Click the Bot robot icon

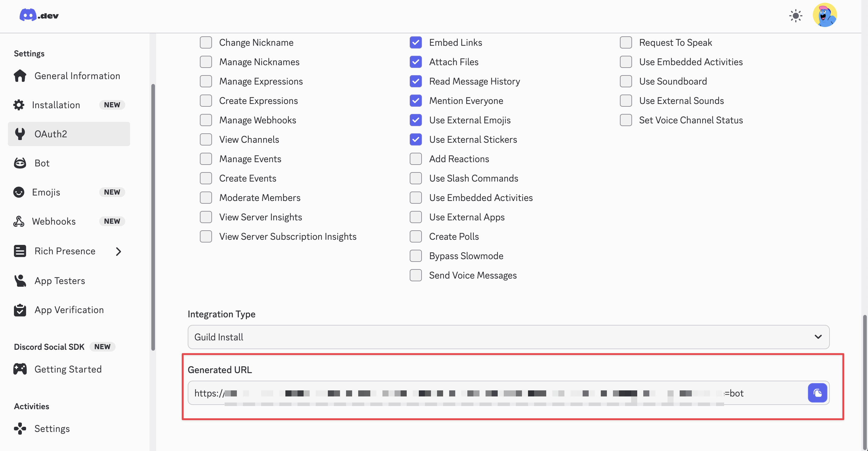20,163
